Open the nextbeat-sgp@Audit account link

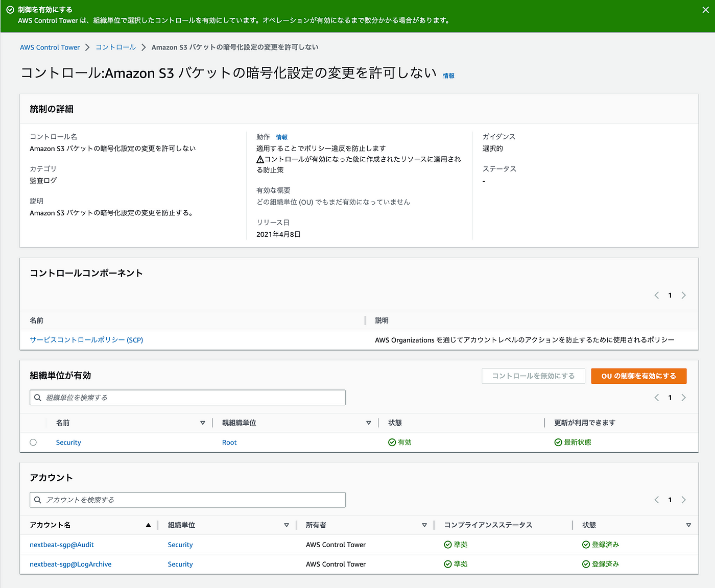click(62, 545)
